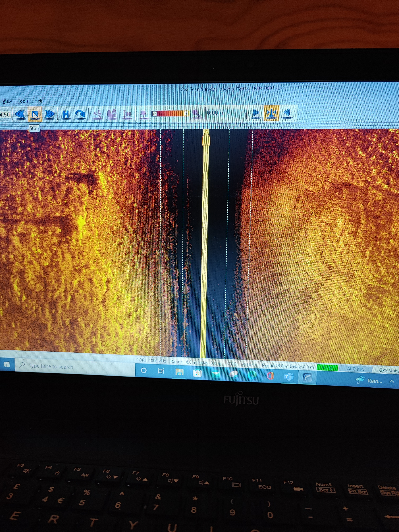Screen dimensions: 399x532
Task: Select the area measurement tool icon
Action: pos(112,114)
